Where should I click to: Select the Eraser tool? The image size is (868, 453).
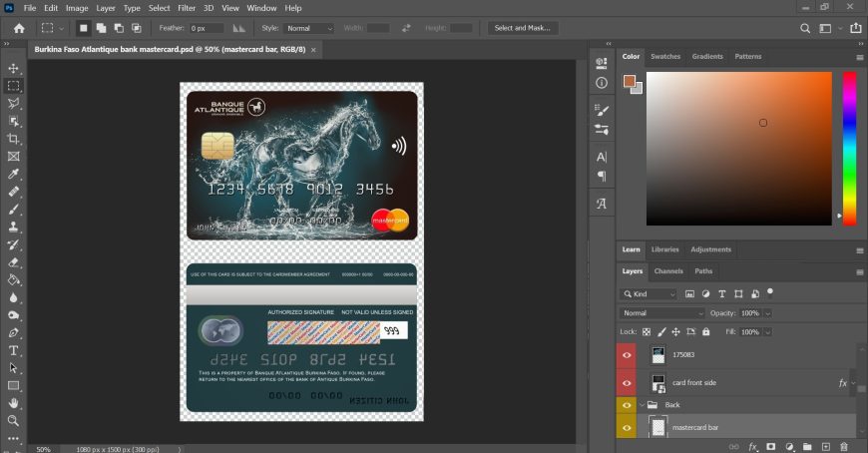coord(13,262)
